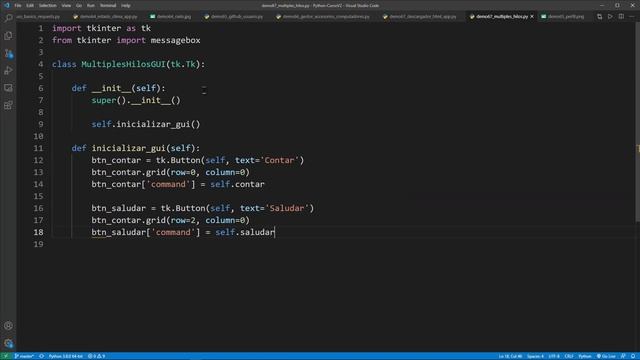Click line number 11 in the gutter

[x=38, y=148]
